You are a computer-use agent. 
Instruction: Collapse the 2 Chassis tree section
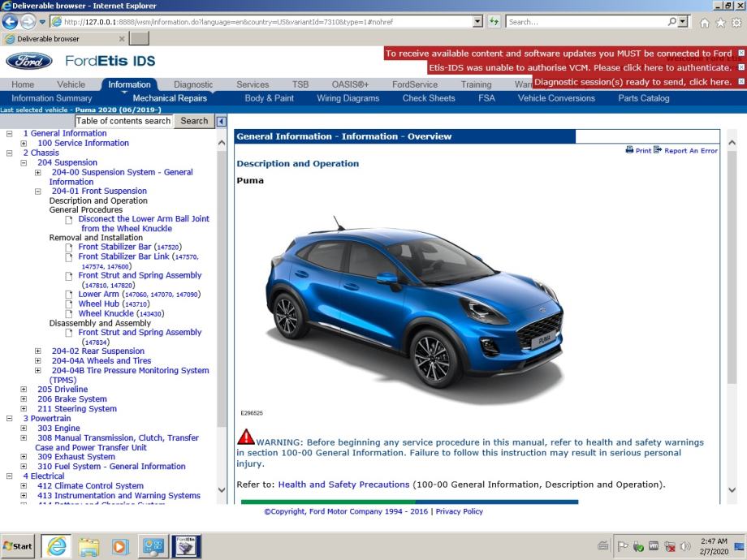point(9,153)
